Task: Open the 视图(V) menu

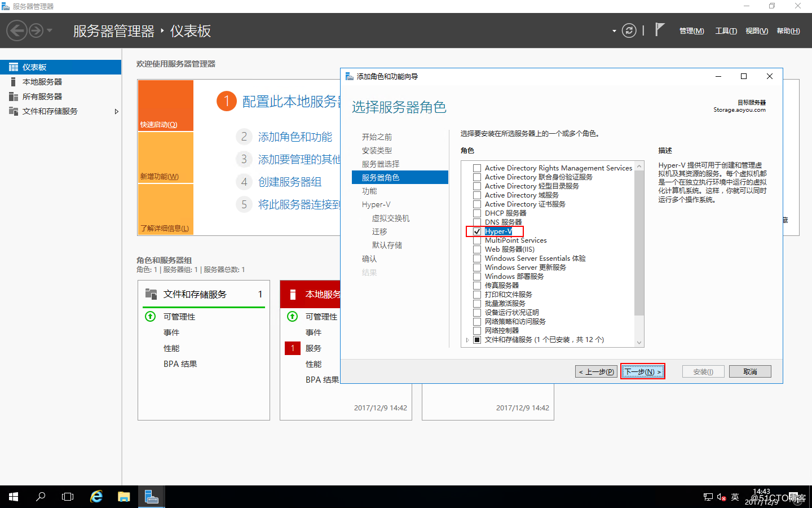Action: [756, 31]
